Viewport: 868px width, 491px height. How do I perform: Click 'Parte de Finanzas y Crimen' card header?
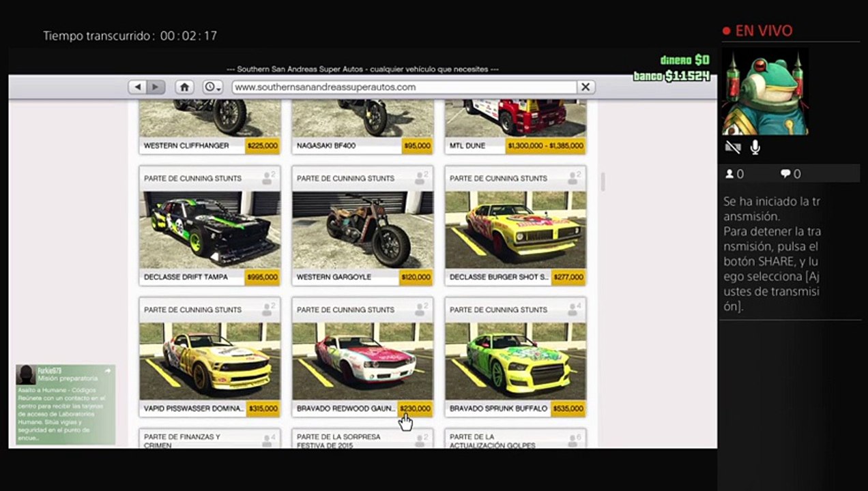pyautogui.click(x=209, y=439)
